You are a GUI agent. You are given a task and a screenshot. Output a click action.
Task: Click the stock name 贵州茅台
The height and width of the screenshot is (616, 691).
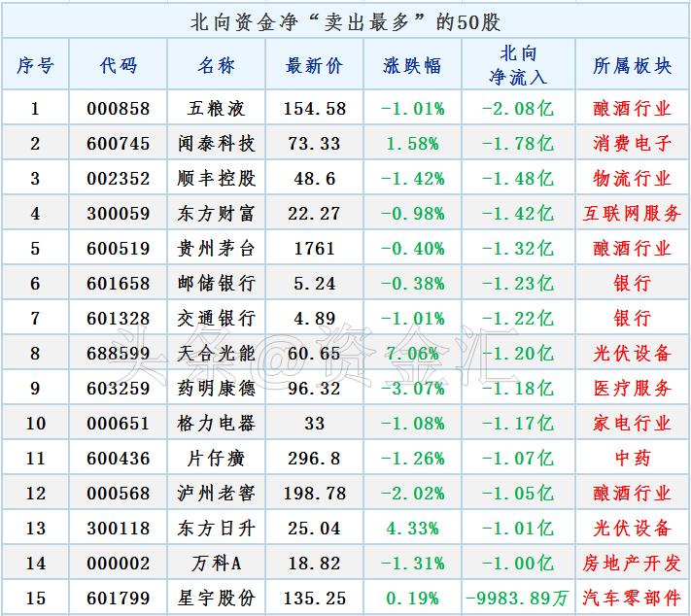pyautogui.click(x=216, y=248)
